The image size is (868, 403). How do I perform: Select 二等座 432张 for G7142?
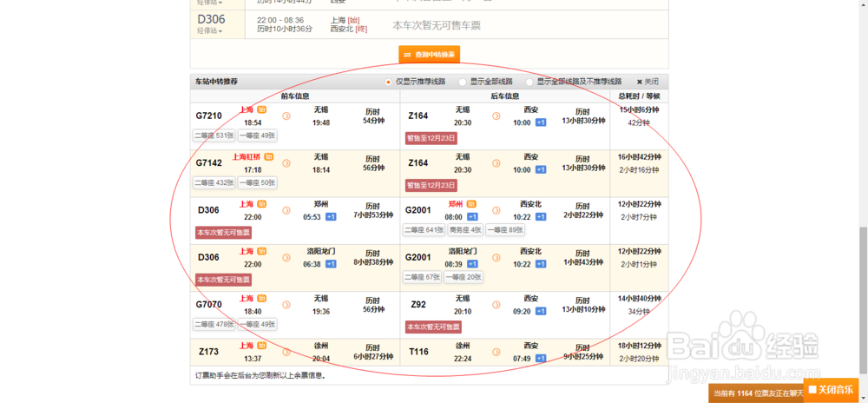coord(214,182)
